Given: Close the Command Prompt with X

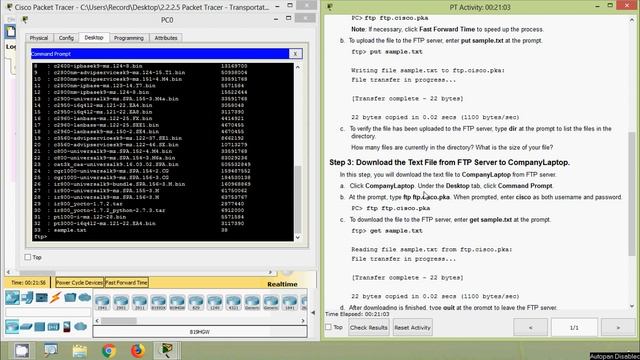Looking at the screenshot, I should click(x=295, y=54).
